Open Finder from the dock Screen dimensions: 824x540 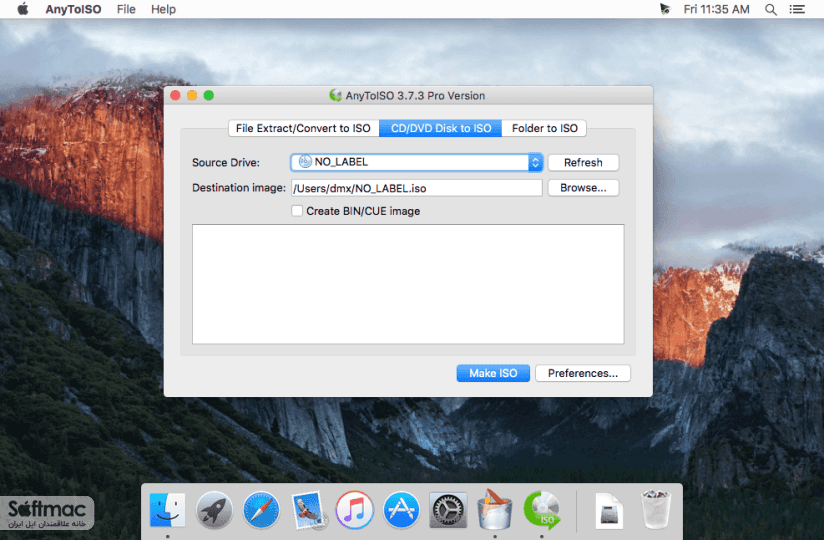coord(167,510)
